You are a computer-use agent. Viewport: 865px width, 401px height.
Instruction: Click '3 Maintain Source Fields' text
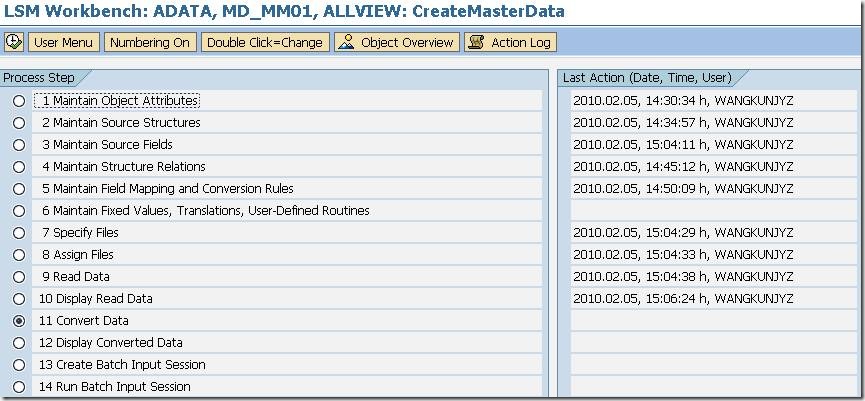[107, 145]
